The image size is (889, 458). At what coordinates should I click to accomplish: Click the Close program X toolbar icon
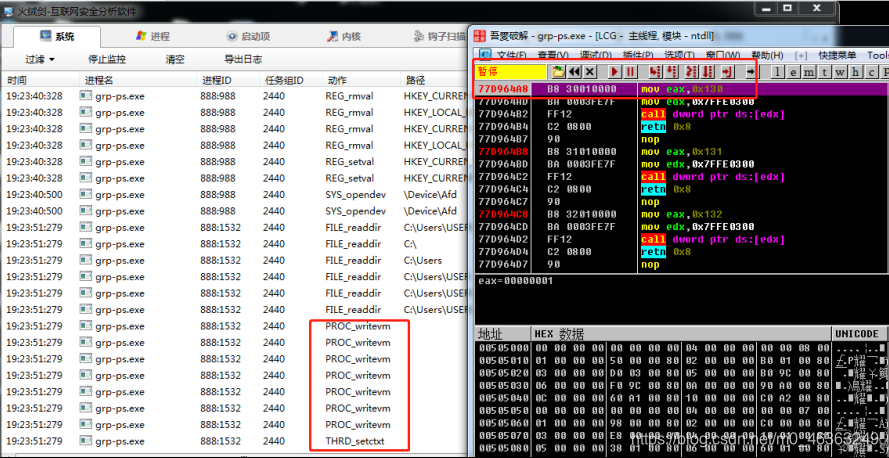[590, 72]
